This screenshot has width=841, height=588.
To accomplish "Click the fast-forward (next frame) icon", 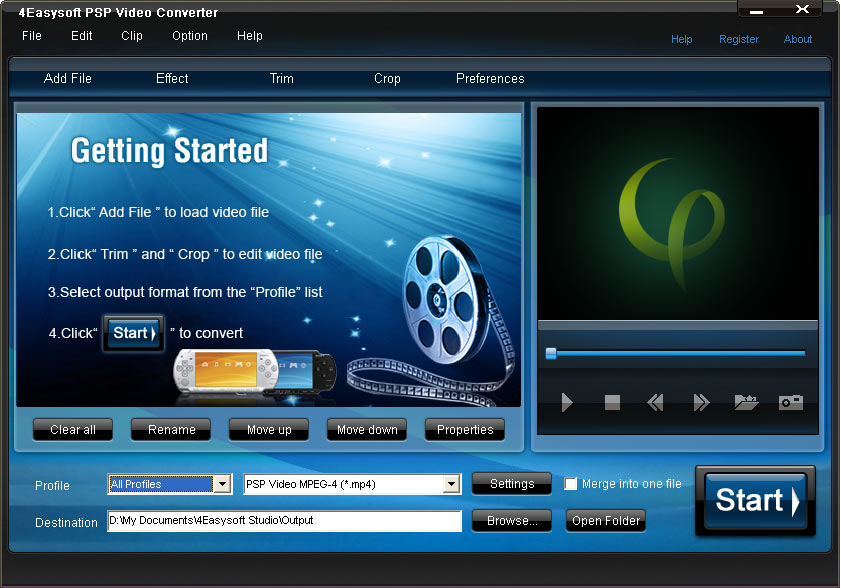I will tap(701, 403).
